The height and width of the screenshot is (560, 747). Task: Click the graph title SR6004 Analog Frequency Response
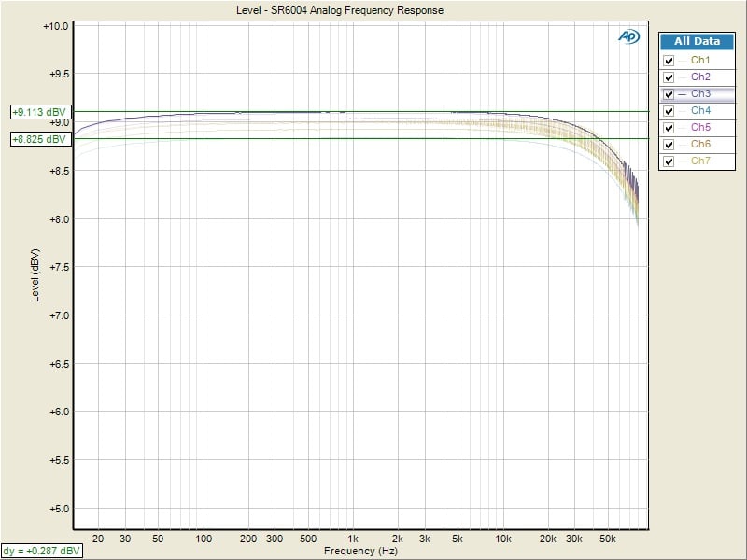tap(342, 10)
